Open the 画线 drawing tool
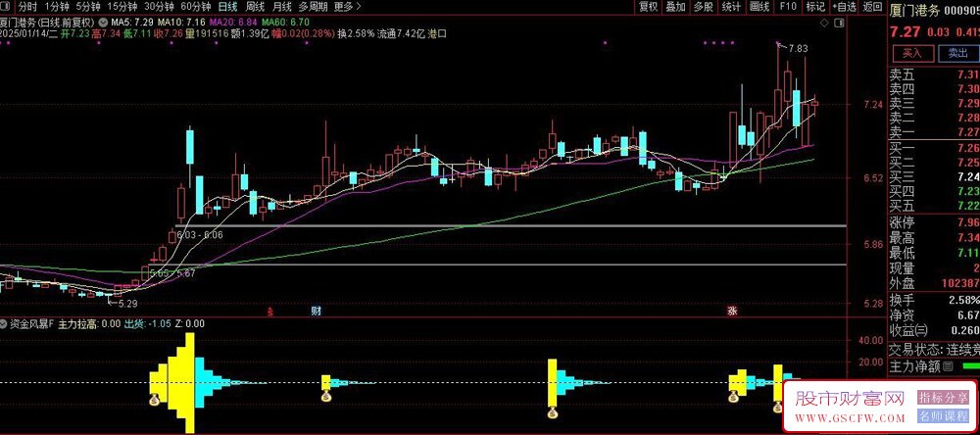 tap(759, 7)
